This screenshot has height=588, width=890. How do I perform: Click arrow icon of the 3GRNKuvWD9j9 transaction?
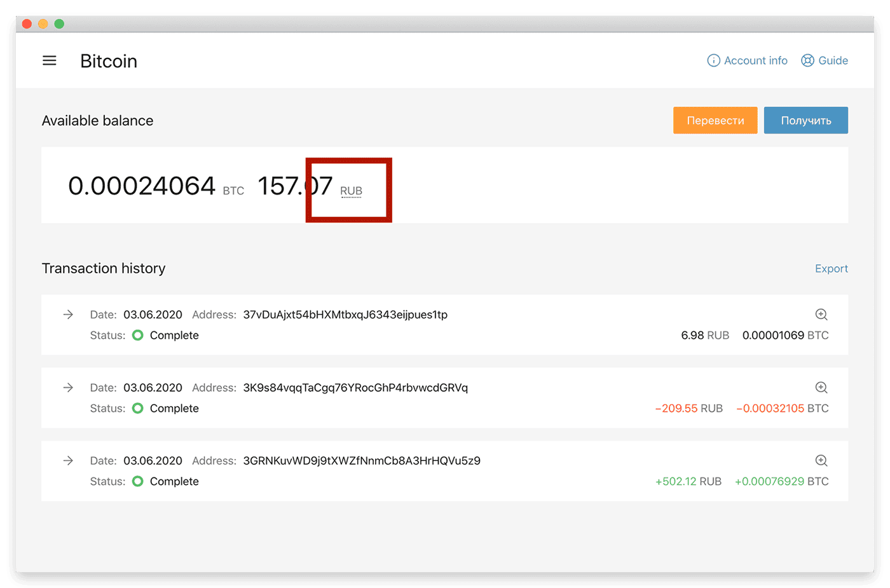coord(68,460)
